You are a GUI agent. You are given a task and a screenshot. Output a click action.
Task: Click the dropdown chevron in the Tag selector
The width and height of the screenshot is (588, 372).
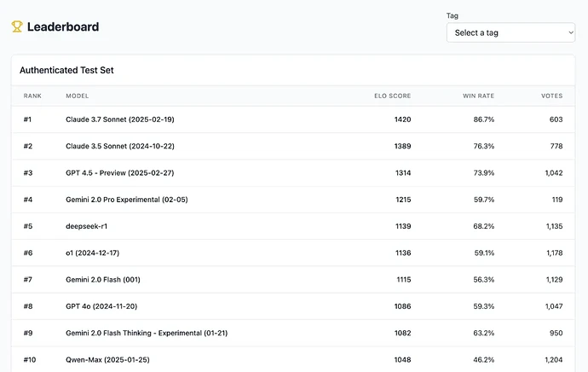569,32
